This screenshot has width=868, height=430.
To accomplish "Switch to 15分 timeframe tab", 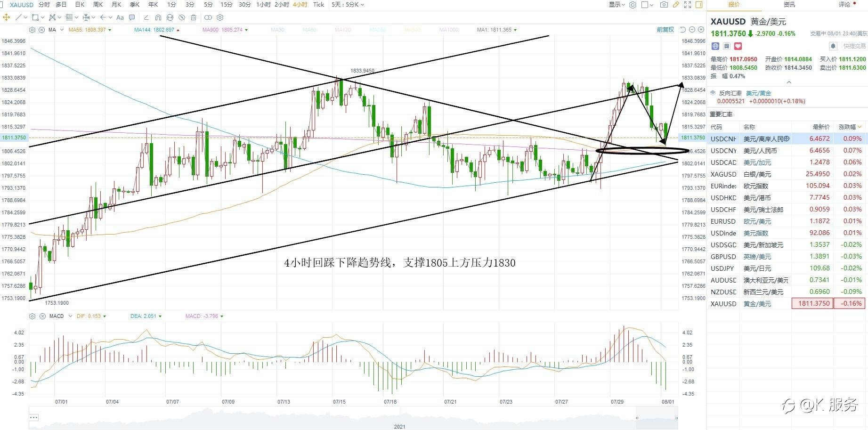I will tap(227, 5).
